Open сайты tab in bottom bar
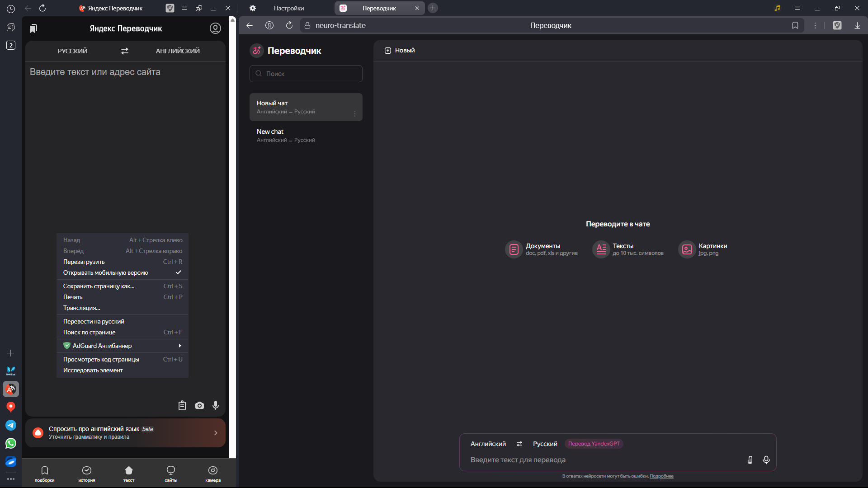The width and height of the screenshot is (868, 488). click(171, 474)
